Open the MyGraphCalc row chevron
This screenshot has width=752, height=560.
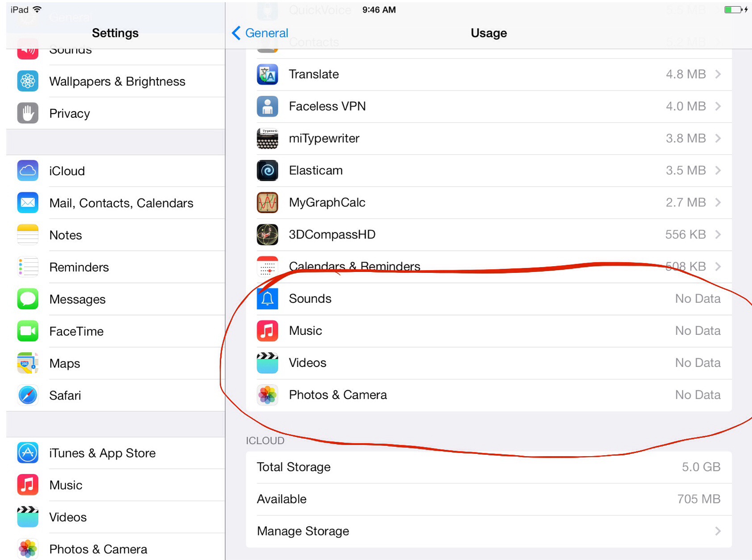718,202
